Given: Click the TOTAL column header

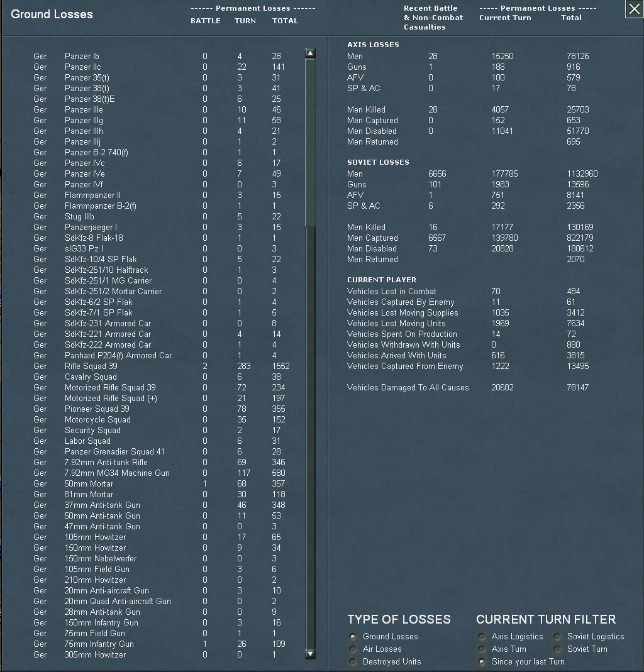Looking at the screenshot, I should click(x=285, y=21).
